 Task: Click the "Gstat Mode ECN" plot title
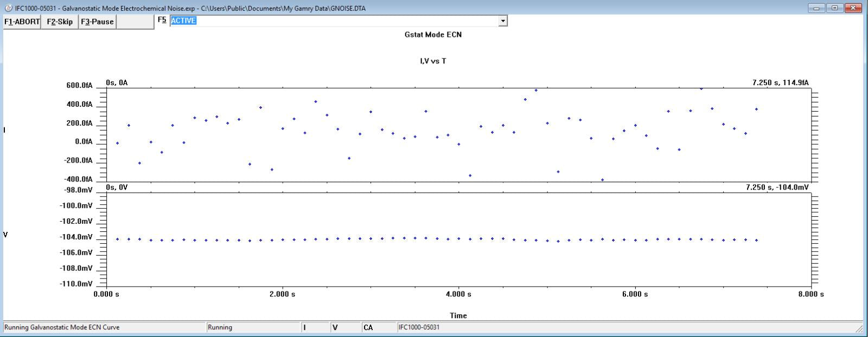point(433,35)
